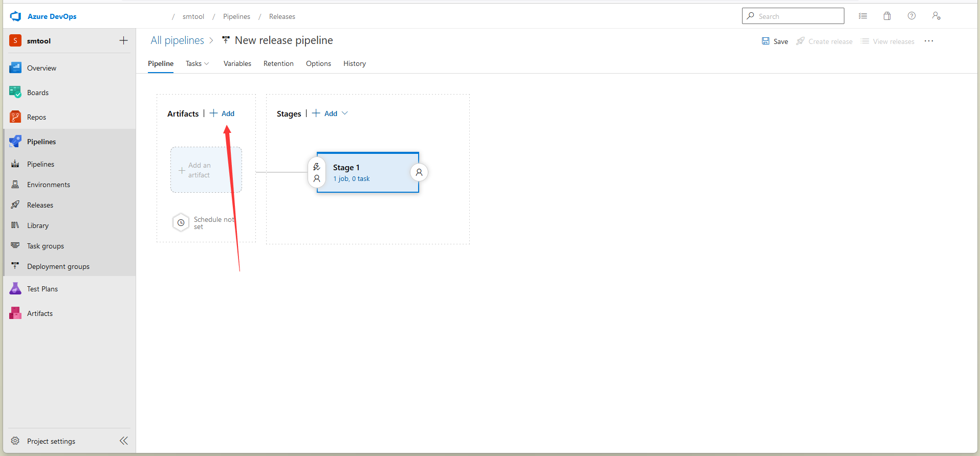980x456 pixels.
Task: Open the Boards section icon
Action: tap(15, 92)
